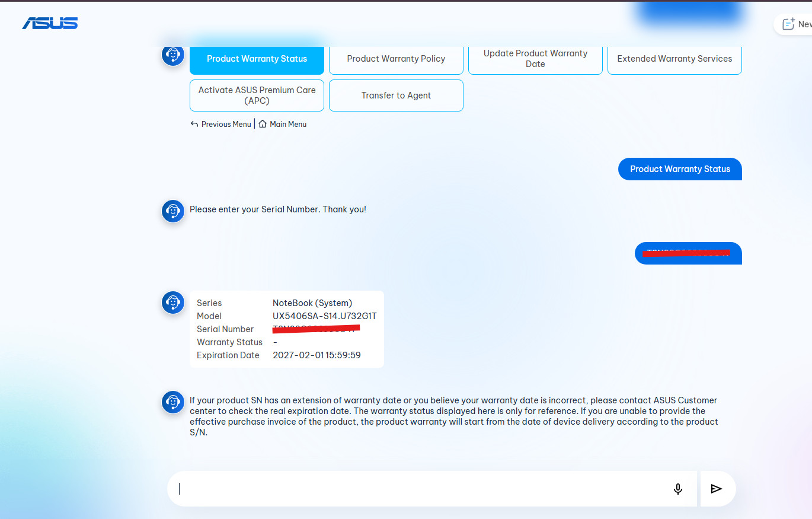The height and width of the screenshot is (519, 812).
Task: Return to the Main Menu link
Action: pos(283,124)
